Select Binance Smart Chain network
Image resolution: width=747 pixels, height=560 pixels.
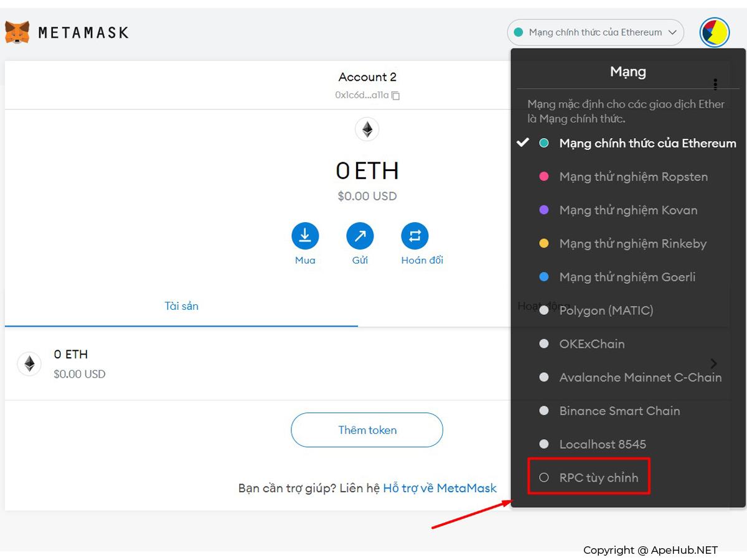click(619, 411)
